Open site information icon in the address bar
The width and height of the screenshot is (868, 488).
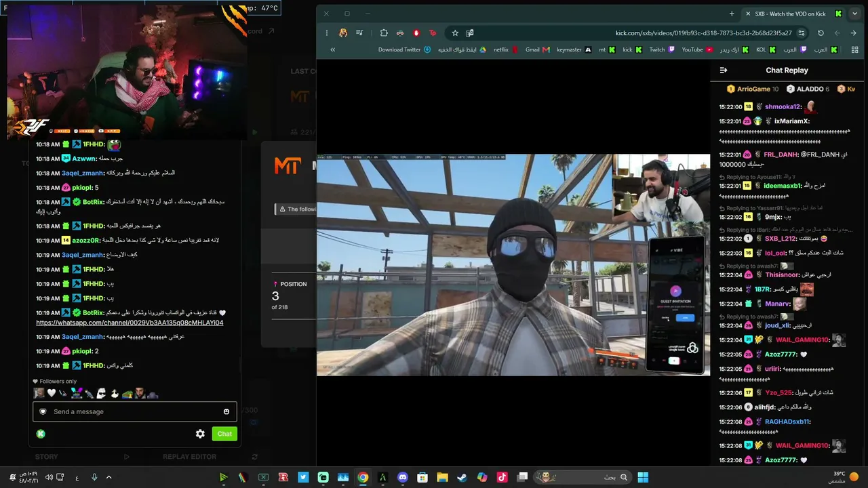tap(802, 33)
